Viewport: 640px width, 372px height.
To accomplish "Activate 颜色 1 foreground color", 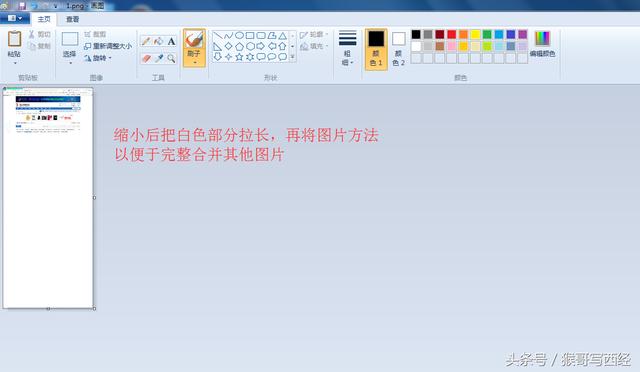I will click(x=376, y=49).
